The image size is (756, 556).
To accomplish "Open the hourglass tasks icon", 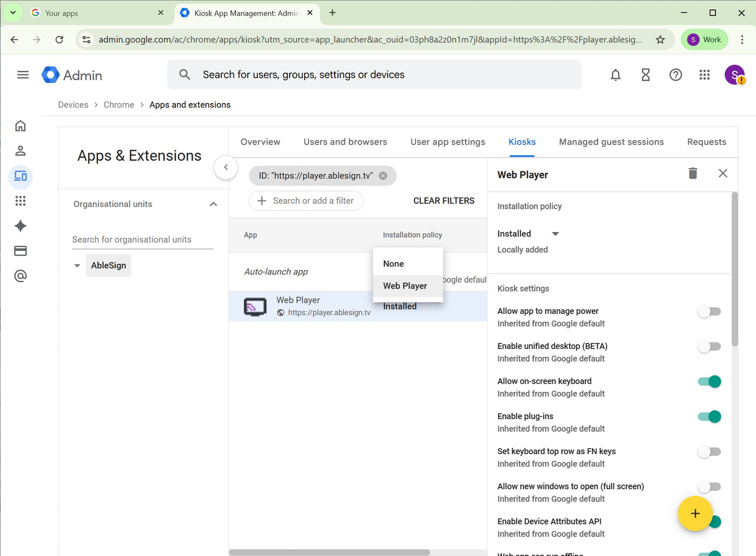I will click(645, 75).
